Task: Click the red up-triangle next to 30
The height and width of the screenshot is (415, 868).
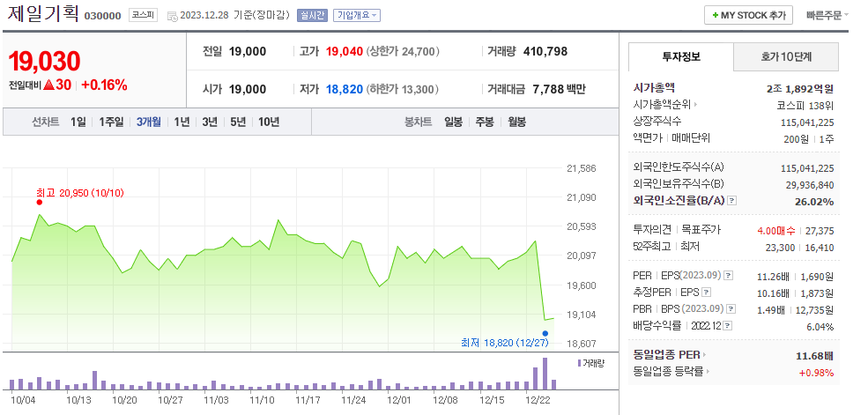Action: pos(48,85)
